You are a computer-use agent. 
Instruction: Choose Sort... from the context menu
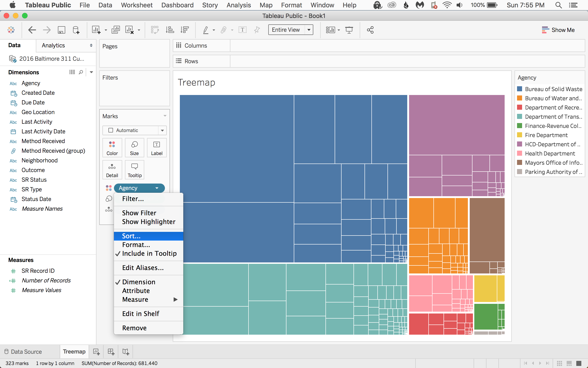click(148, 236)
